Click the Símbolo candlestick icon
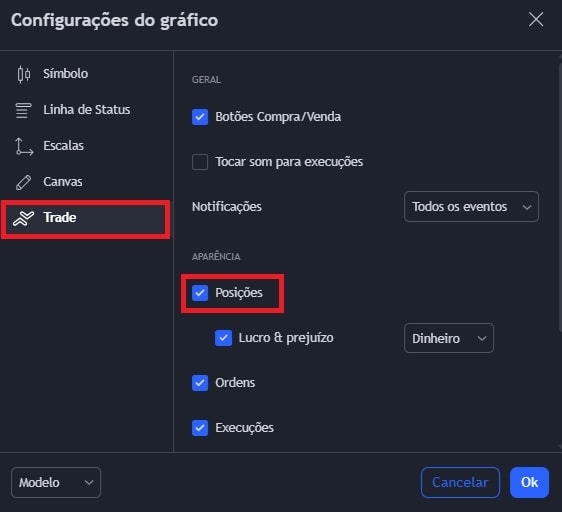The height and width of the screenshot is (512, 562). point(24,74)
